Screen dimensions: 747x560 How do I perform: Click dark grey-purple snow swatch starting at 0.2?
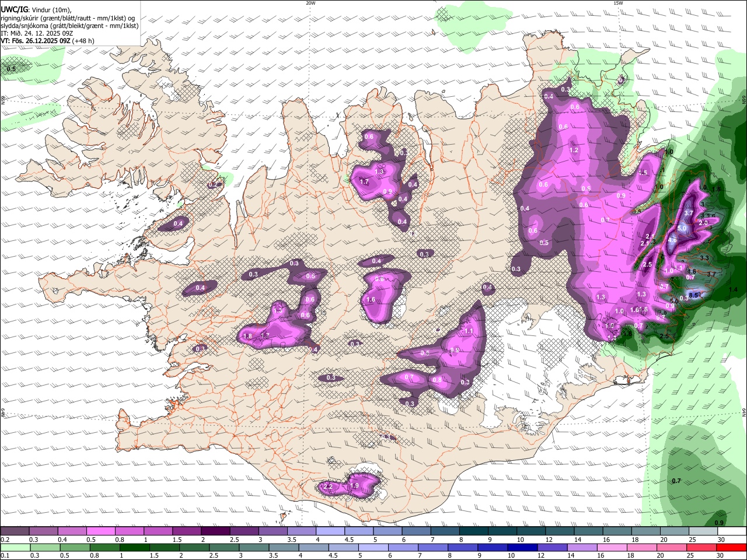(x=15, y=531)
